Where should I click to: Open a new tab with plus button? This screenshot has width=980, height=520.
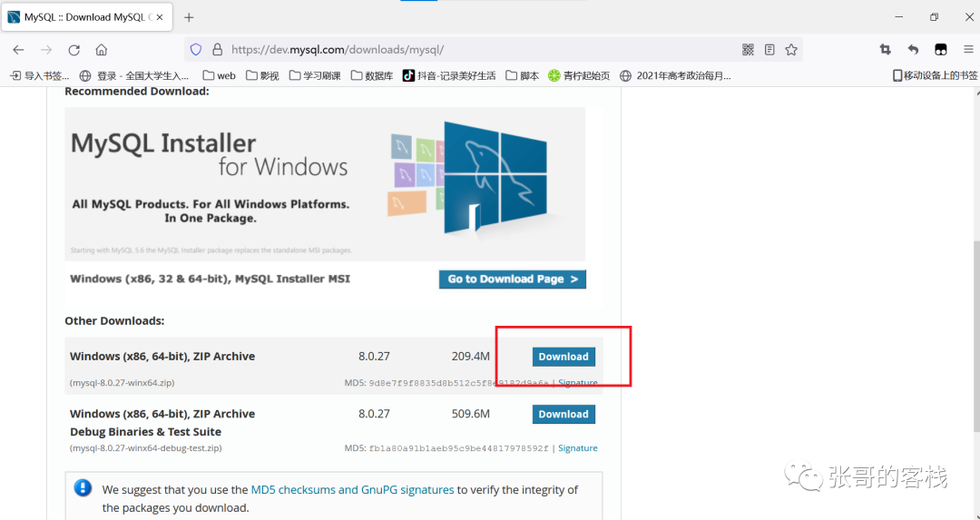(189, 17)
